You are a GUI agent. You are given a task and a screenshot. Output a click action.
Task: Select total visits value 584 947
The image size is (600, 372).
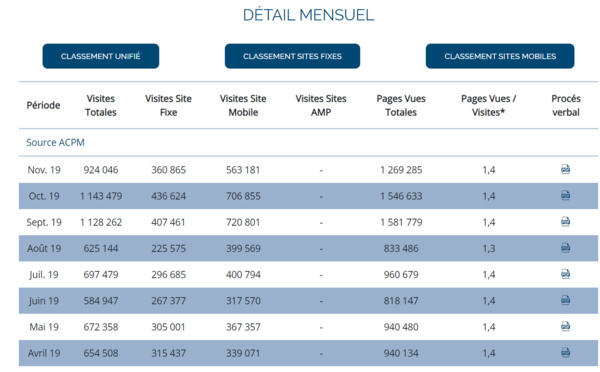(101, 301)
